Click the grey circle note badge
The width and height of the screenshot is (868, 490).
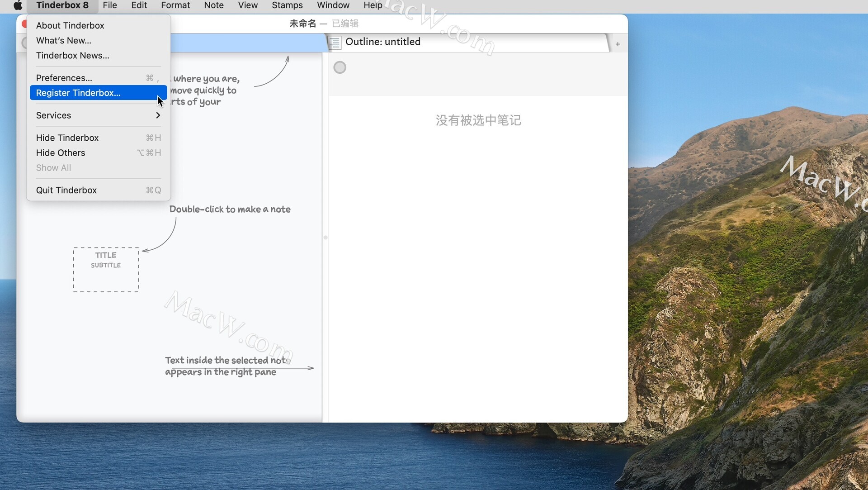click(x=340, y=67)
